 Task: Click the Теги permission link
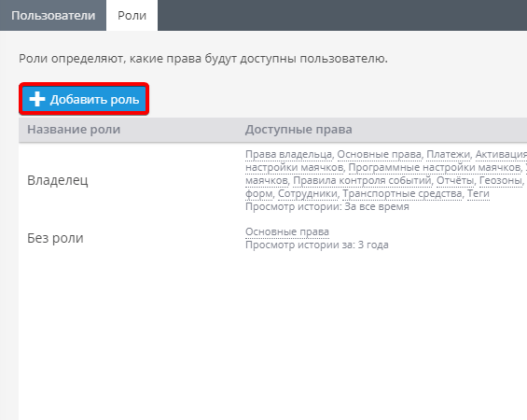[x=478, y=194]
